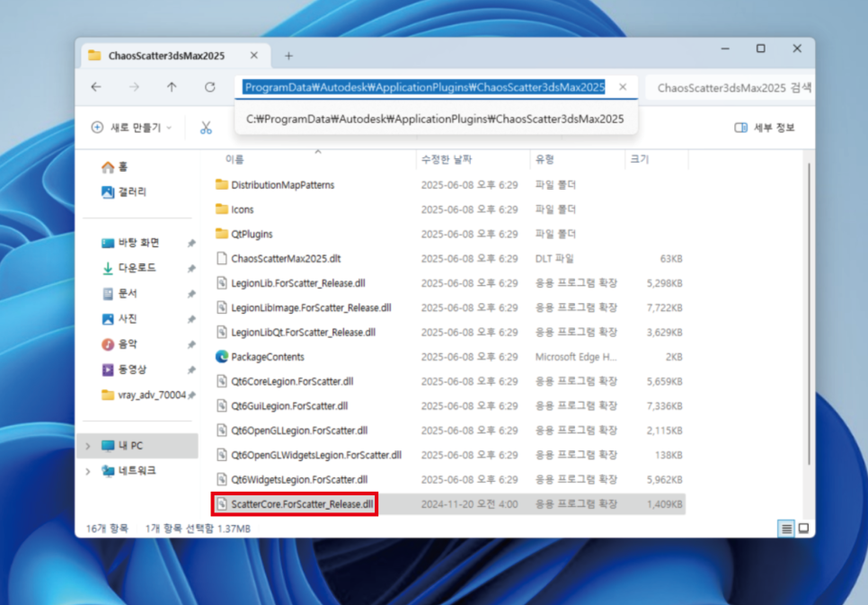Switch to details list view icon
The image size is (868, 605).
pos(786,529)
